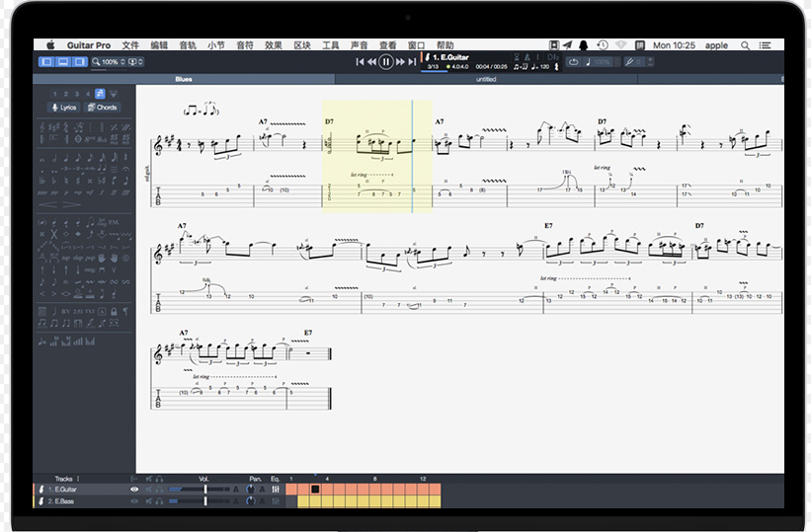Screen dimensions: 811x532
Task: Toggle the loop playback button
Action: pos(574,62)
